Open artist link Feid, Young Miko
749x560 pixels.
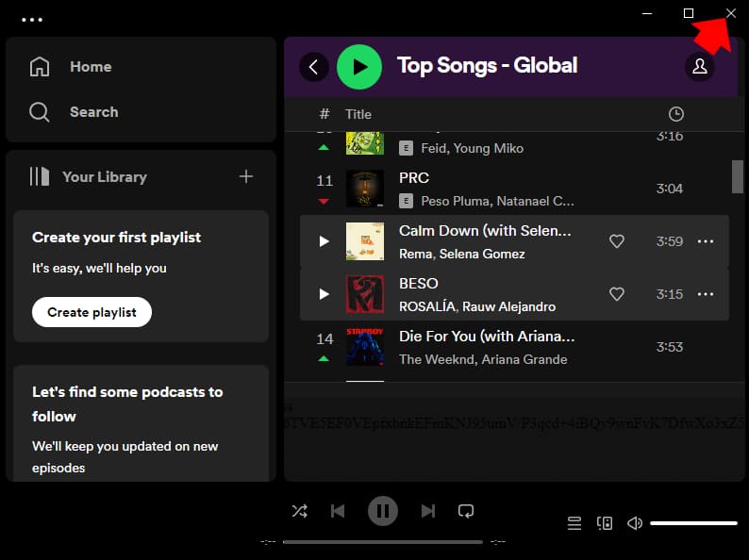472,148
